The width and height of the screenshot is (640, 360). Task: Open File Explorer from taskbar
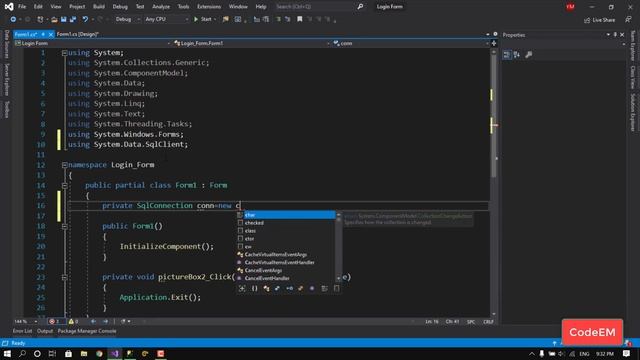point(84,353)
